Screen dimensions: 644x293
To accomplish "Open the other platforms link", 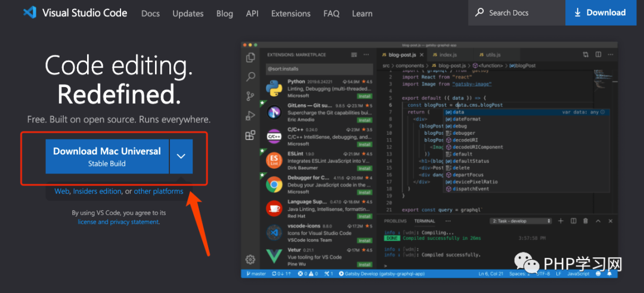I will pos(159,192).
